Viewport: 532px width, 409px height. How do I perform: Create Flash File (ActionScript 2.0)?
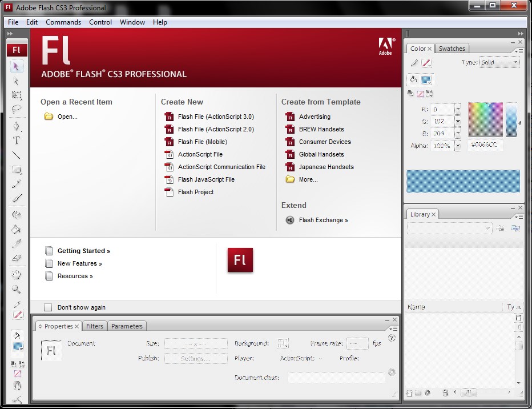209,129
